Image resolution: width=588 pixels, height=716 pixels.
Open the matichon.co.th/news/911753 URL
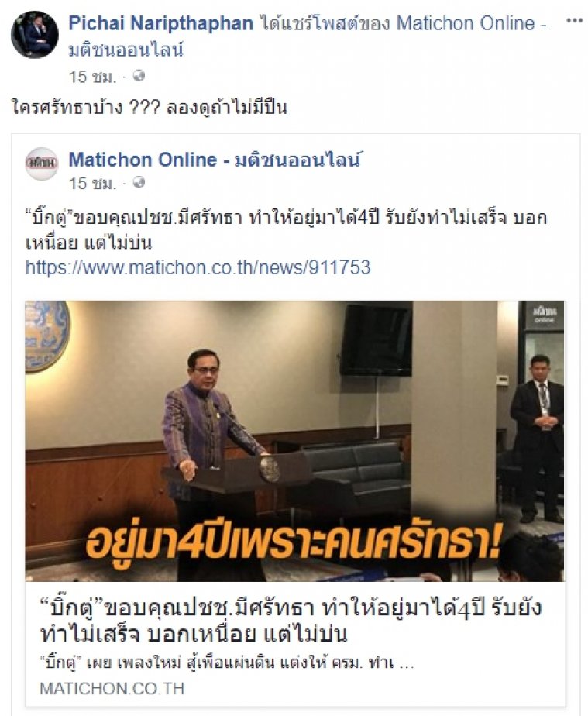(198, 267)
